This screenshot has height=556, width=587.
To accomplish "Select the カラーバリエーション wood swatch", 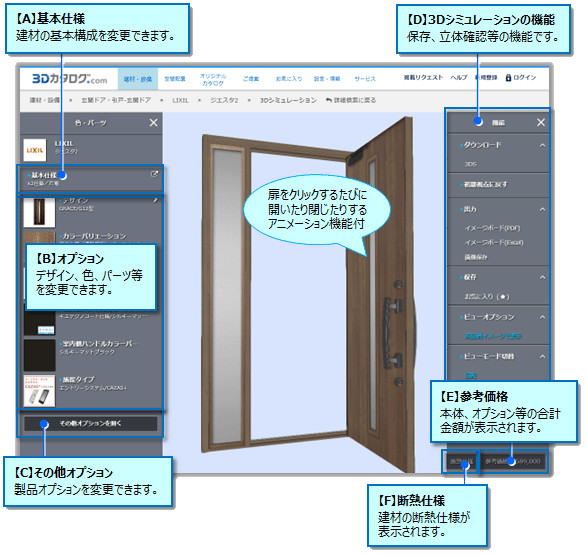I will (x=39, y=238).
